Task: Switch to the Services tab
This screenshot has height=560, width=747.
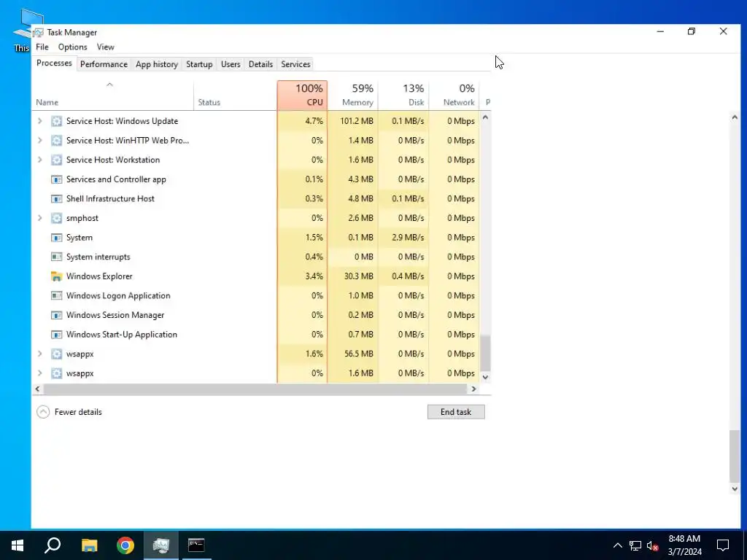Action: click(x=295, y=64)
